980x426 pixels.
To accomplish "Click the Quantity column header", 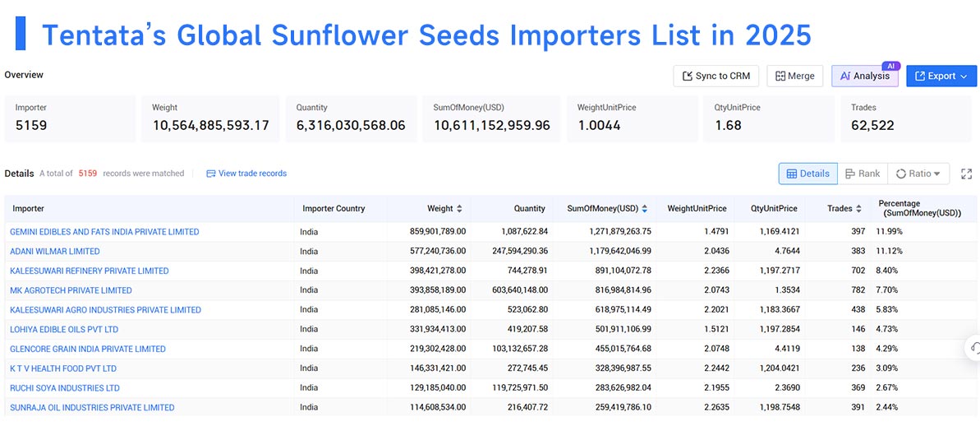I will 529,208.
